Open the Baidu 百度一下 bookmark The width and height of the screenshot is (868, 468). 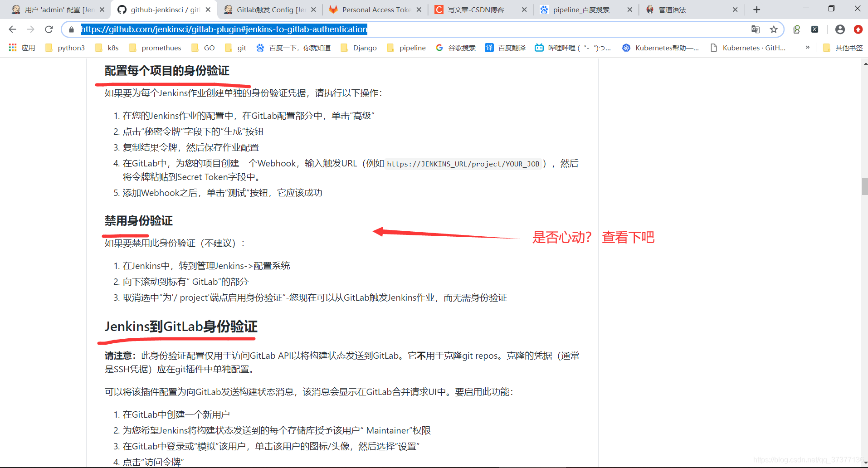click(x=293, y=48)
